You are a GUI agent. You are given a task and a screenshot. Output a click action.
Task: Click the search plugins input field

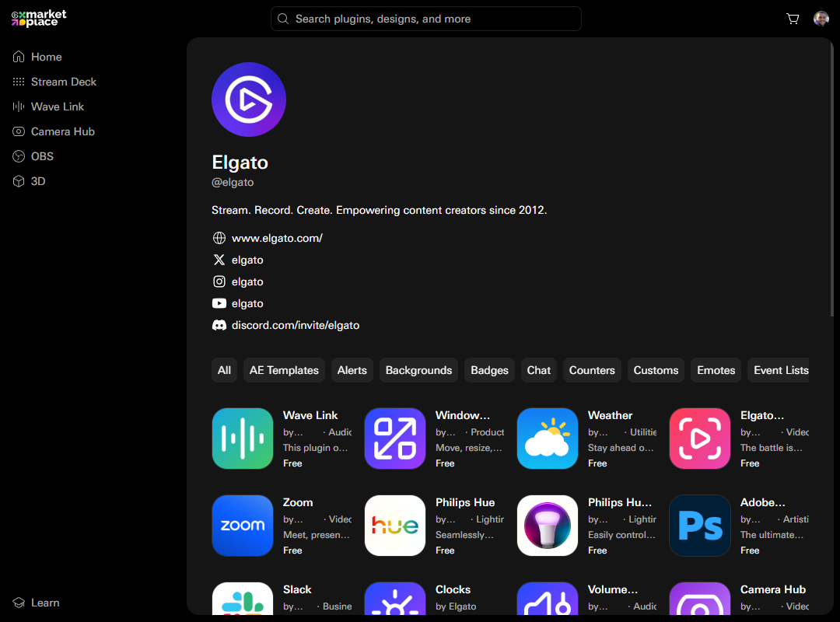point(426,19)
